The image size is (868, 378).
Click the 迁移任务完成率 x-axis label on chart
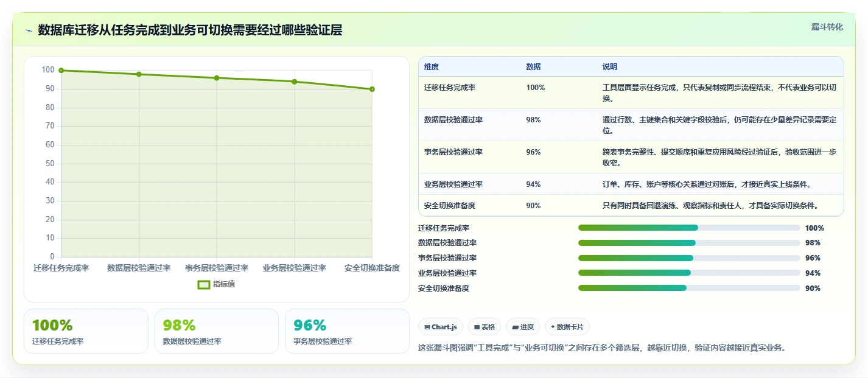(x=61, y=268)
